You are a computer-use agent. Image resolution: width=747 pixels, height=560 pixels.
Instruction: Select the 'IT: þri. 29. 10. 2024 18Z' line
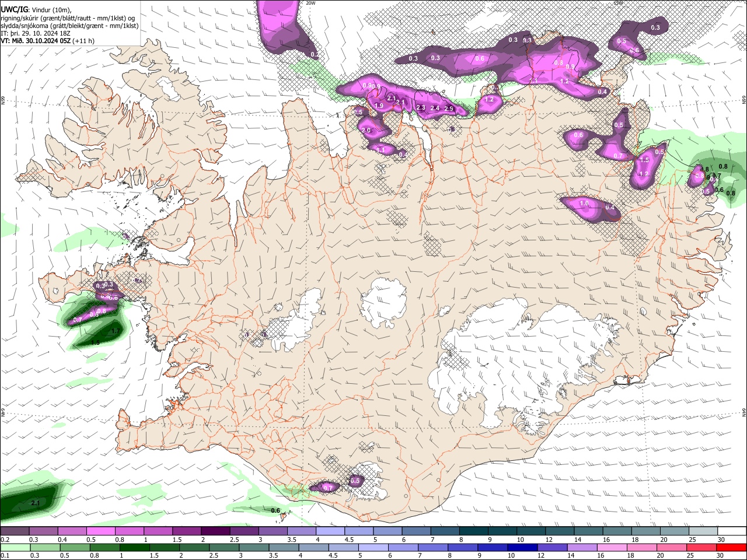[x=36, y=33]
